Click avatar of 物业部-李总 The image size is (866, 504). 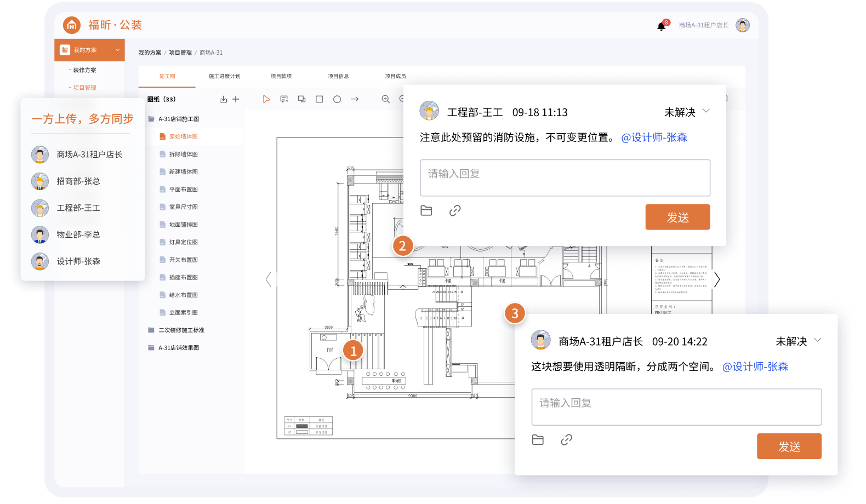tap(40, 234)
